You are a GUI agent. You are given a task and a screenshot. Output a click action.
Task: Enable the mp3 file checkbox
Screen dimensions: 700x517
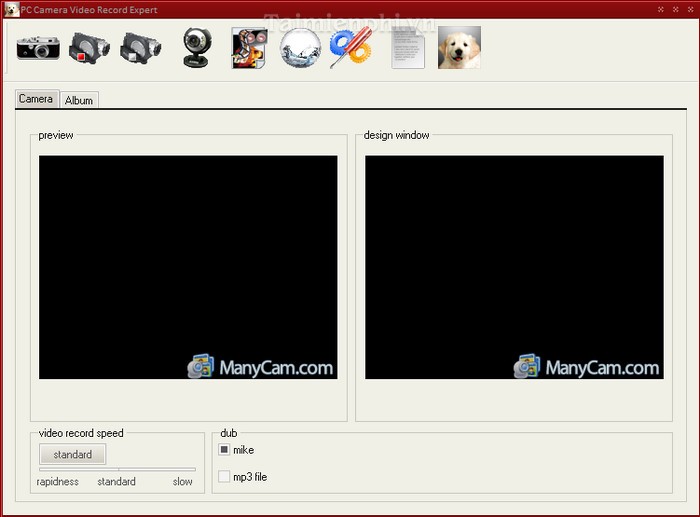(x=224, y=476)
